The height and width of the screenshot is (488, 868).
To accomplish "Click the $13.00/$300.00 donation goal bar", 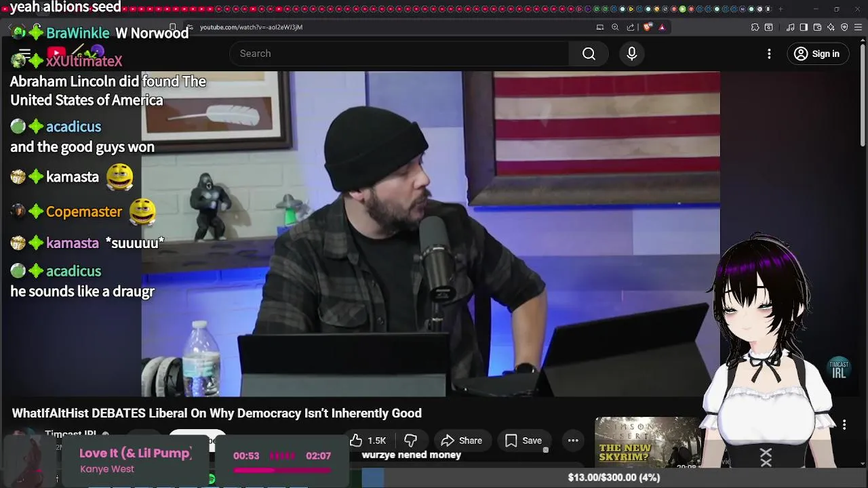I will [614, 477].
